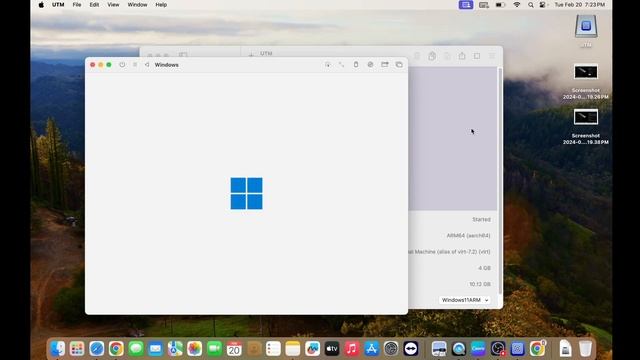Open Mail from the Dock

tap(156, 349)
